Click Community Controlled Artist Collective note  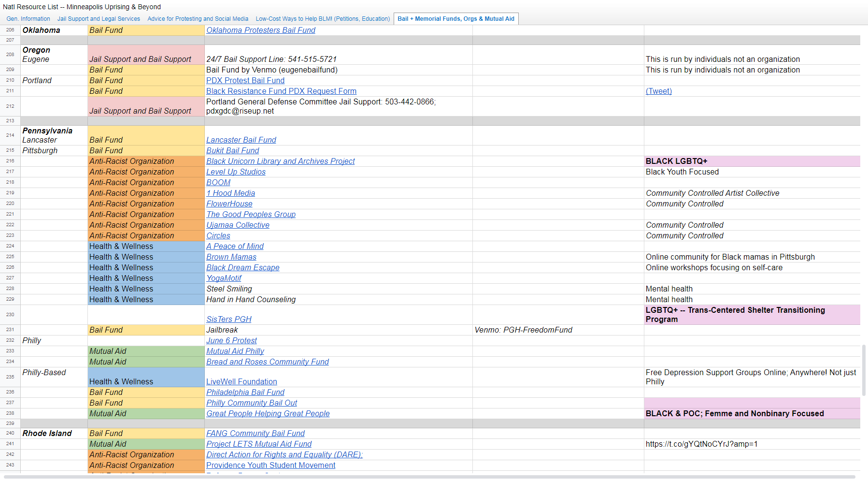click(752, 193)
